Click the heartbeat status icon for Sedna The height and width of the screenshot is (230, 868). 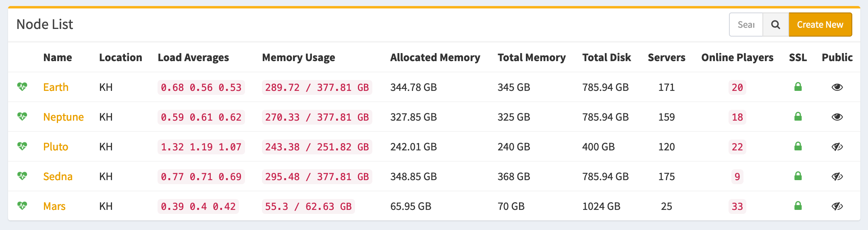coord(22,176)
